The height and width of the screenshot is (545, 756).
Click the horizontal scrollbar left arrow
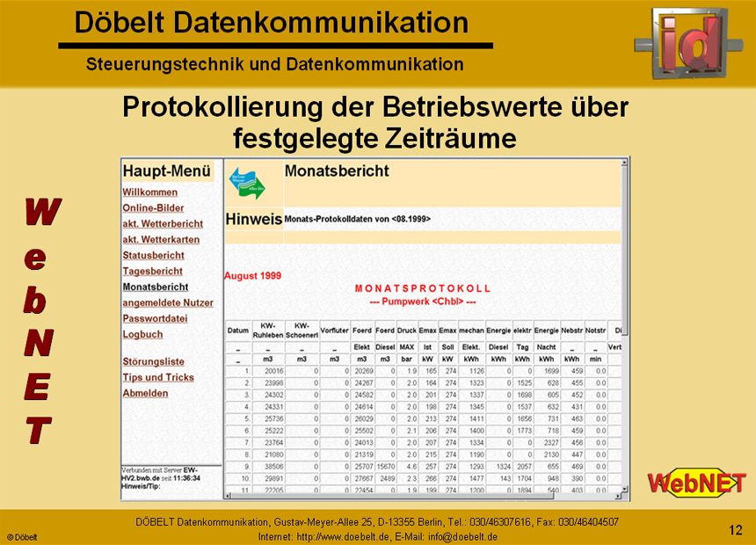228,495
